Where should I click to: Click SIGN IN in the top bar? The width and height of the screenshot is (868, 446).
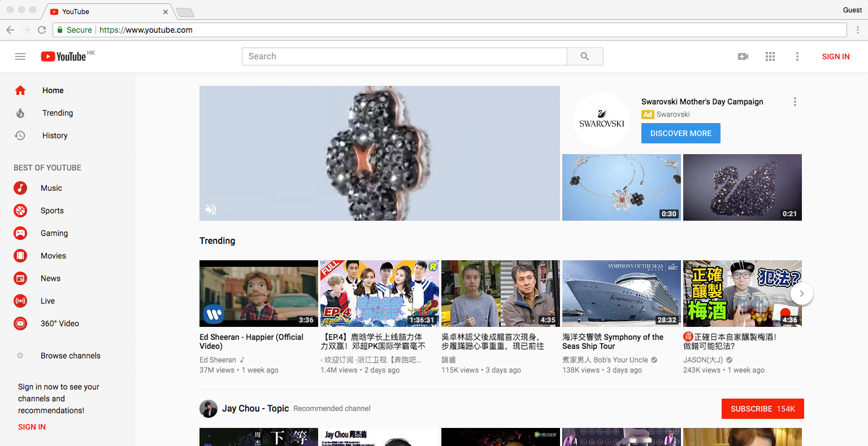836,56
